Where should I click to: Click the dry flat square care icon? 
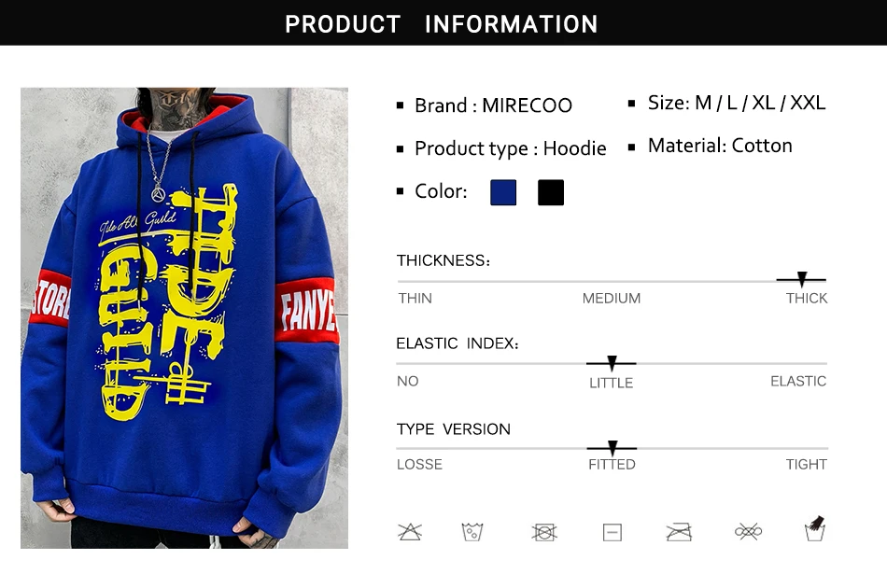tap(612, 532)
